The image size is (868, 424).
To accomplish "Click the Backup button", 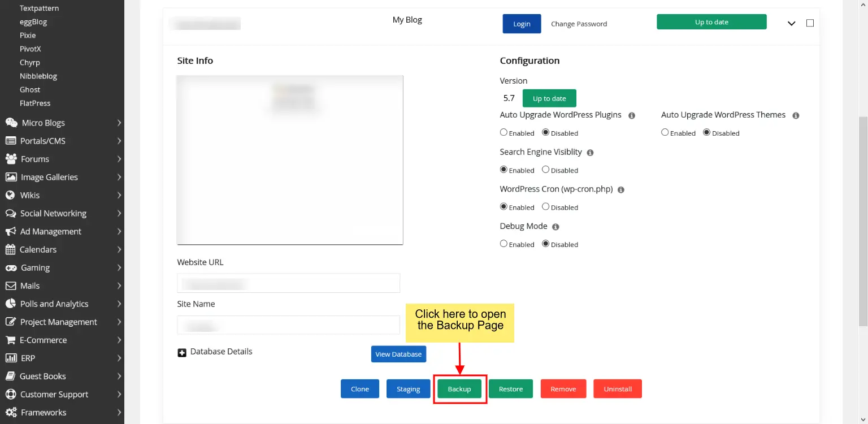I will tap(459, 388).
